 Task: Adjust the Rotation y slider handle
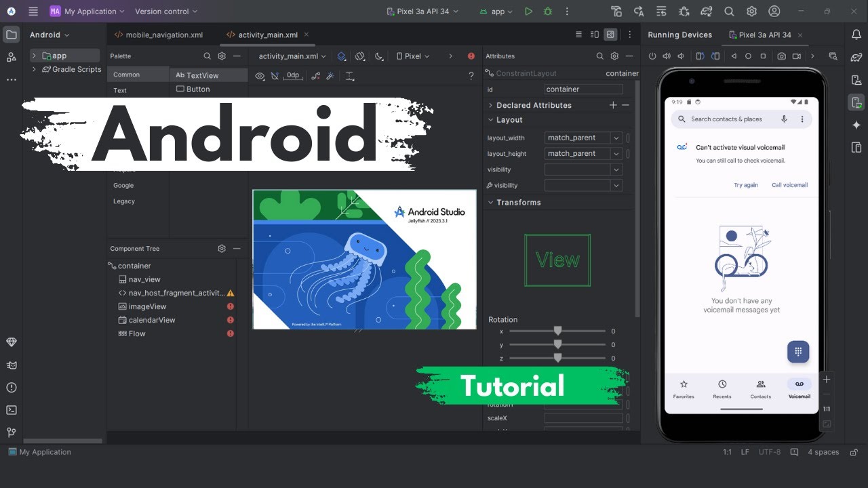pyautogui.click(x=557, y=344)
